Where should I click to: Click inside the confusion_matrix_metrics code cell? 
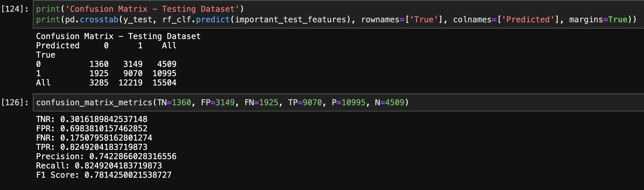(338, 103)
